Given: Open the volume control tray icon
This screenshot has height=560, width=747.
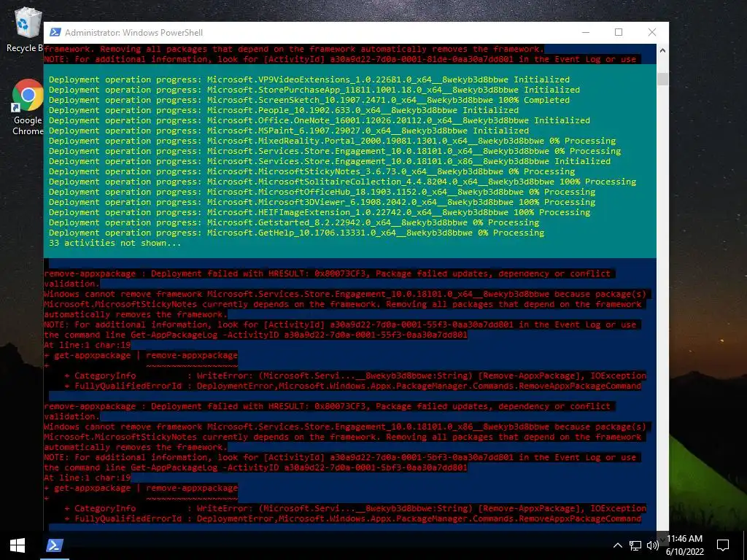Looking at the screenshot, I should click(x=653, y=545).
